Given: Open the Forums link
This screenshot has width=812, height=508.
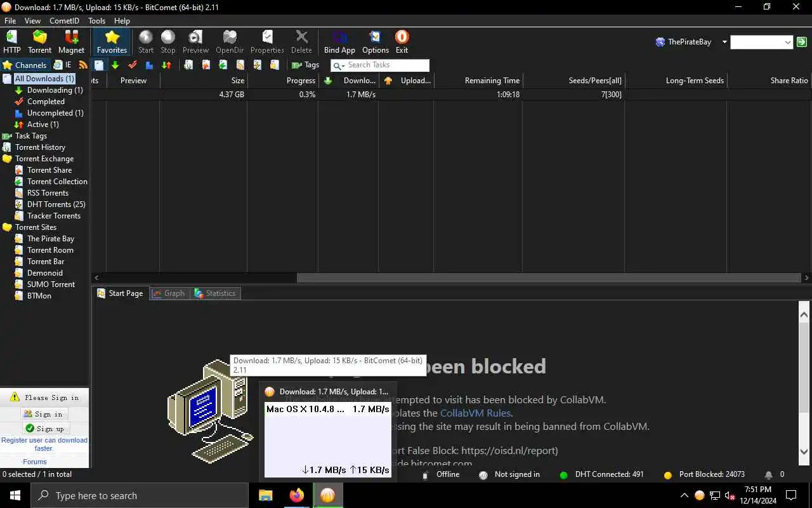Looking at the screenshot, I should [35, 462].
